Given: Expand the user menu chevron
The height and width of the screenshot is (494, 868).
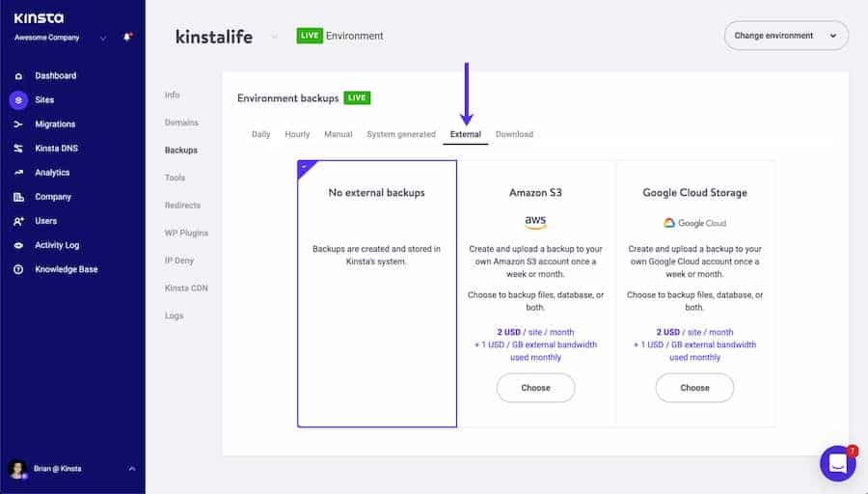Looking at the screenshot, I should pyautogui.click(x=132, y=469).
